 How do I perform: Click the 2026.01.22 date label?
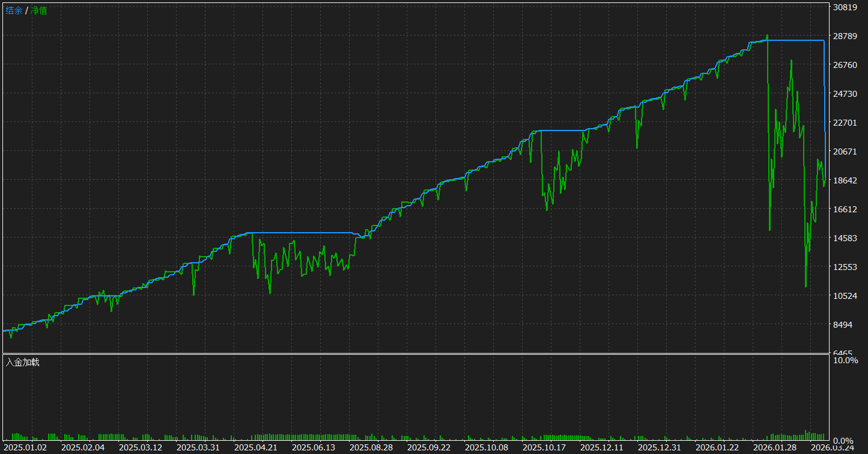[x=717, y=447]
